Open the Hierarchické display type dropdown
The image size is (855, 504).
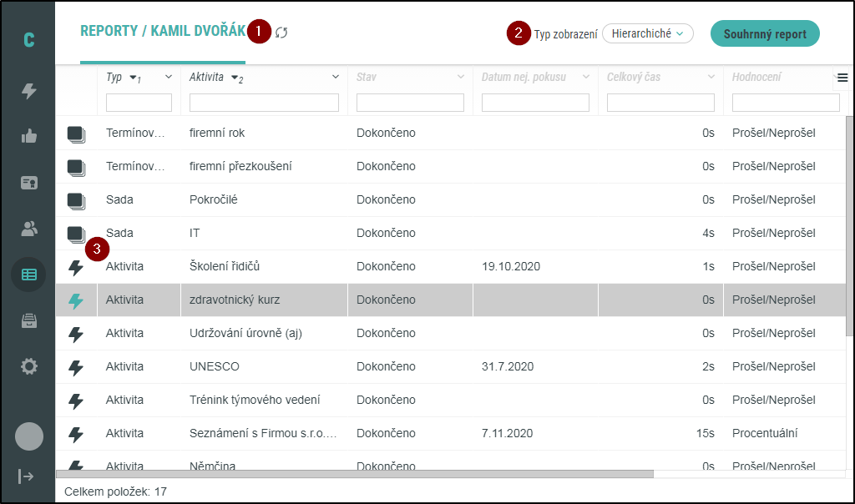click(x=647, y=33)
